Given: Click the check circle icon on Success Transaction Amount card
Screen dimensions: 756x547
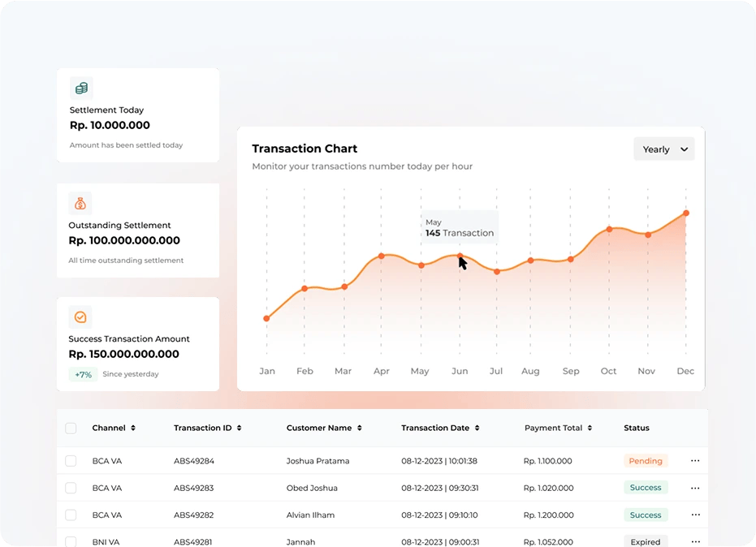Looking at the screenshot, I should 80,317.
